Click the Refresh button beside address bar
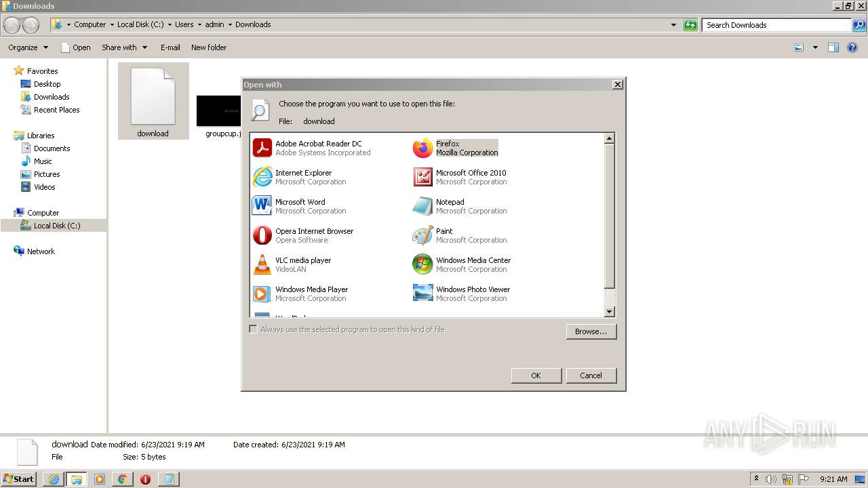The width and height of the screenshot is (868, 488). (690, 25)
